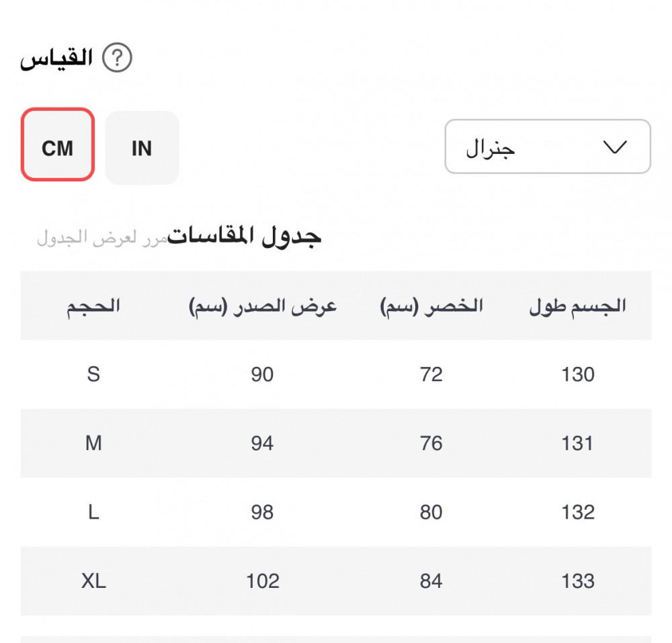This screenshot has width=672, height=643.
Task: Click the القياس section heading
Action: (56, 58)
